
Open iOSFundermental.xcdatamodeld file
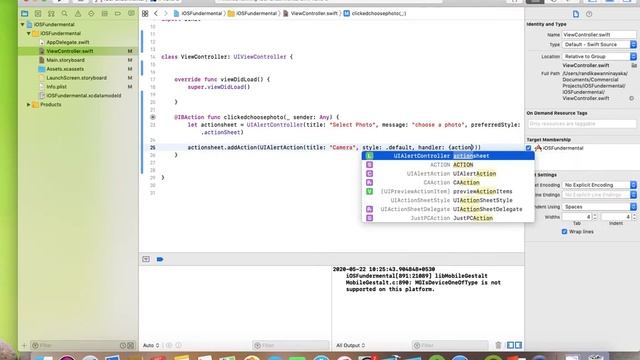click(x=84, y=96)
